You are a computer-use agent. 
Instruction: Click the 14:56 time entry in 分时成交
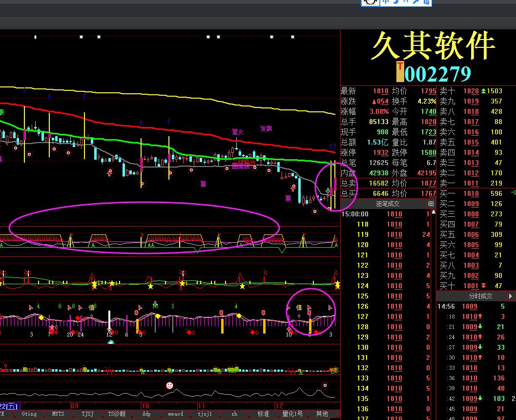pos(446,306)
